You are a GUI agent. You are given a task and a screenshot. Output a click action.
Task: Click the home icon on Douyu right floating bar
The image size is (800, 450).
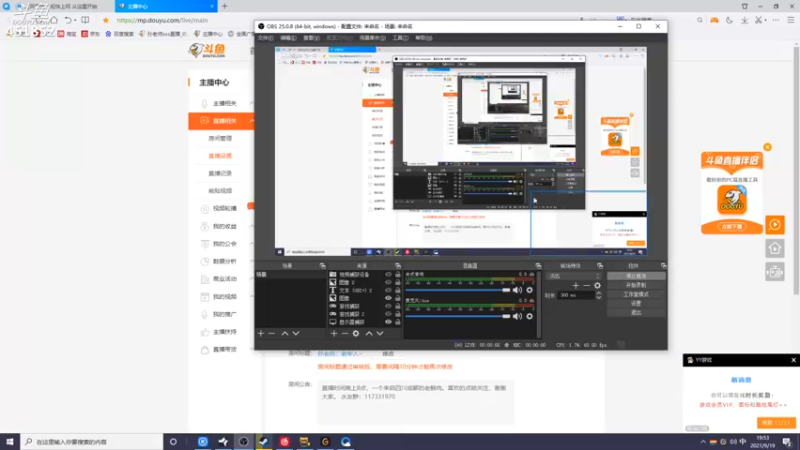pos(774,248)
